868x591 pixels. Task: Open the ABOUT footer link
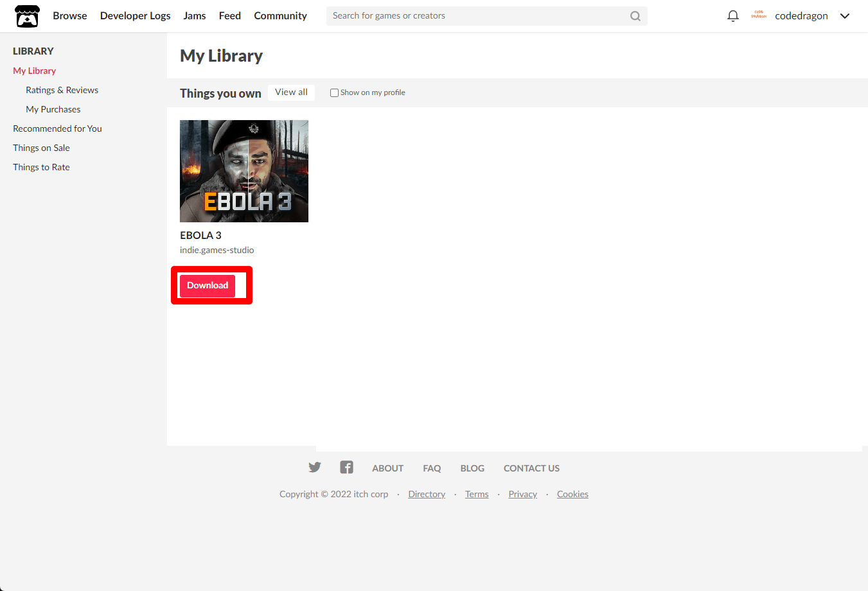(x=388, y=468)
